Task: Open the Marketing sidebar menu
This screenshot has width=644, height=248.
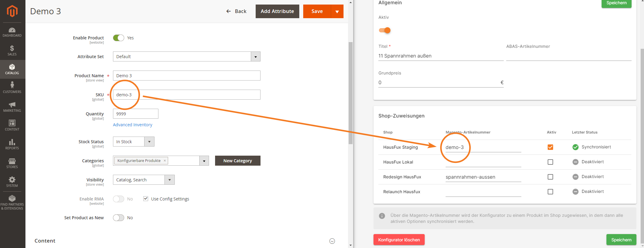Action: tap(12, 107)
